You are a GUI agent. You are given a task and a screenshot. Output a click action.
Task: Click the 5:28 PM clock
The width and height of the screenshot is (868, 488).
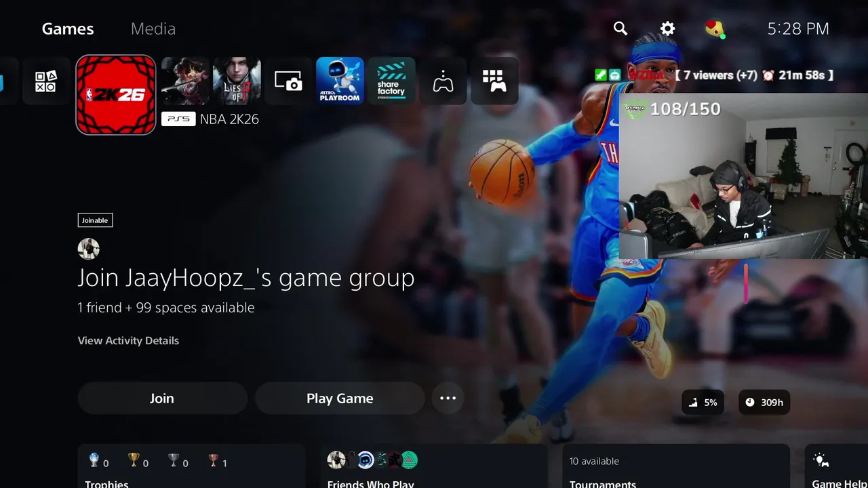click(798, 28)
